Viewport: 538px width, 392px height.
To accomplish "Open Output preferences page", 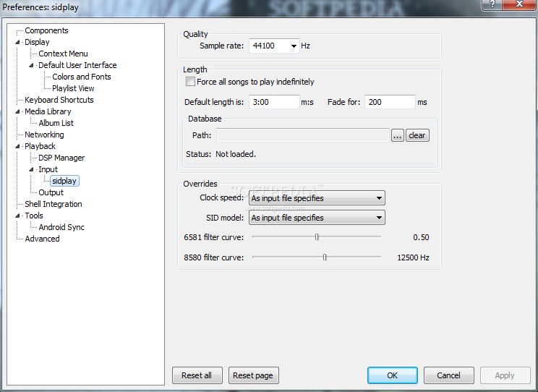I will tap(51, 192).
